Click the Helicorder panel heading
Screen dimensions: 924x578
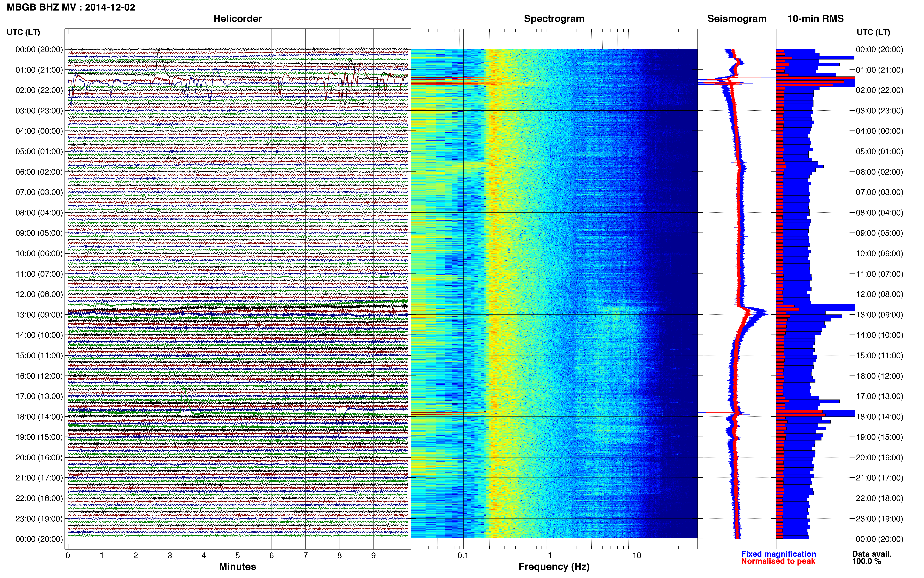click(x=238, y=19)
